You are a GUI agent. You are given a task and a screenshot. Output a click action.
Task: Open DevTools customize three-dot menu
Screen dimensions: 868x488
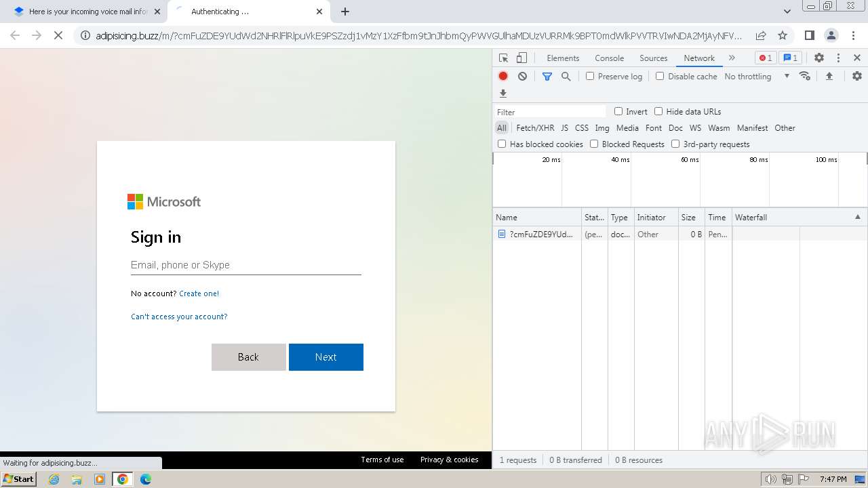click(838, 58)
